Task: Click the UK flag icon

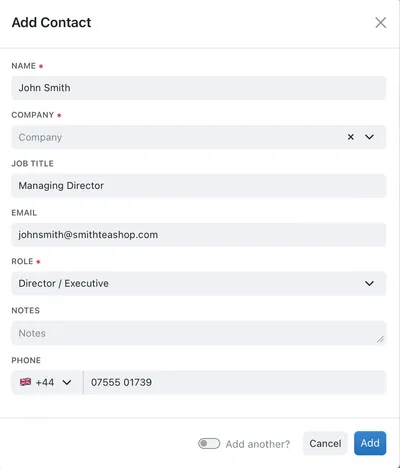Action: [x=25, y=382]
